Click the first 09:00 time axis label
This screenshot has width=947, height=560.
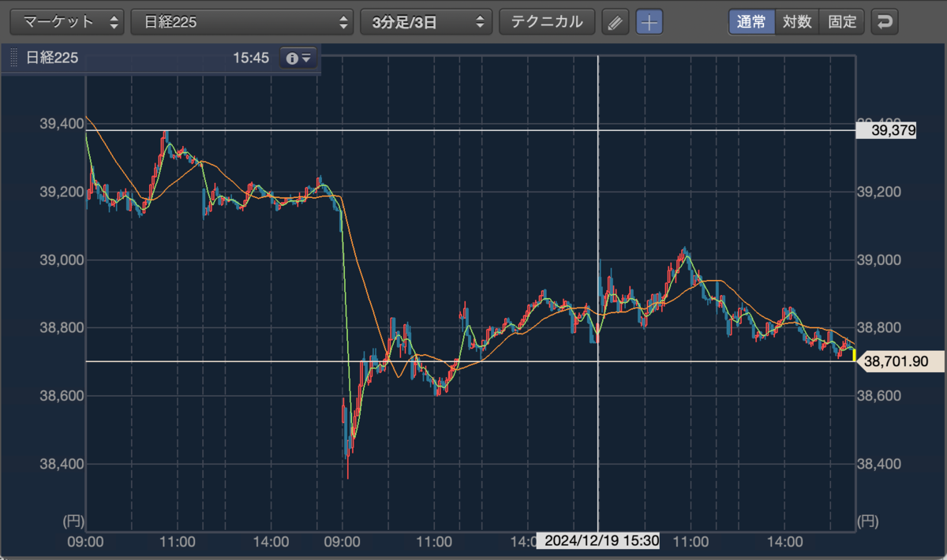(86, 542)
